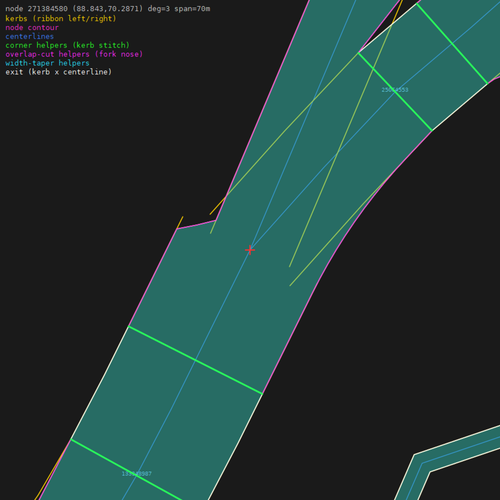Select the "centerlines" legend entry
Screen dimensions: 500x500
[x=30, y=36]
